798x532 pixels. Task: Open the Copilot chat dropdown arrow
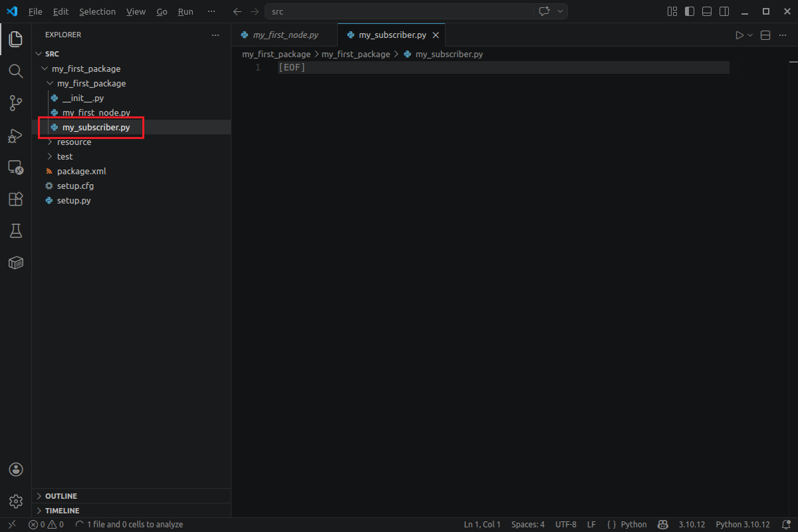point(561,11)
